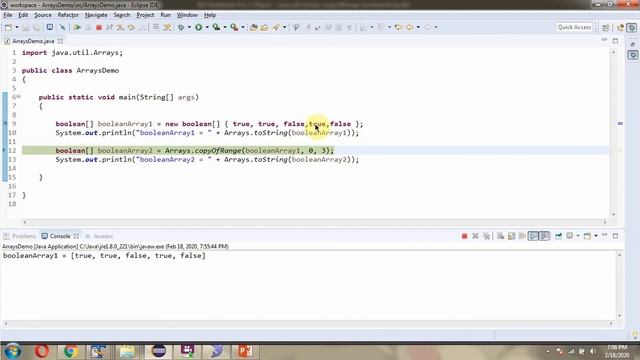
Task: Open the Window menu
Action: (187, 15)
